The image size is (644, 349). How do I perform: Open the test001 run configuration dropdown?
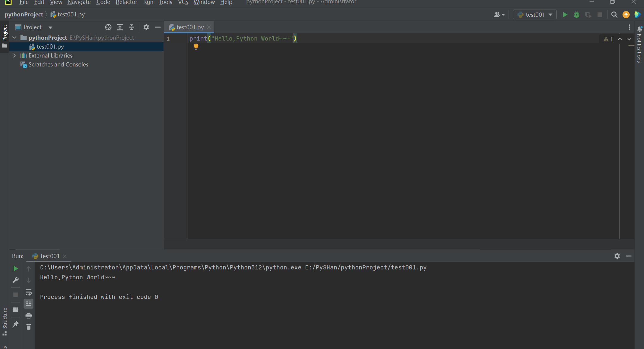click(x=535, y=15)
